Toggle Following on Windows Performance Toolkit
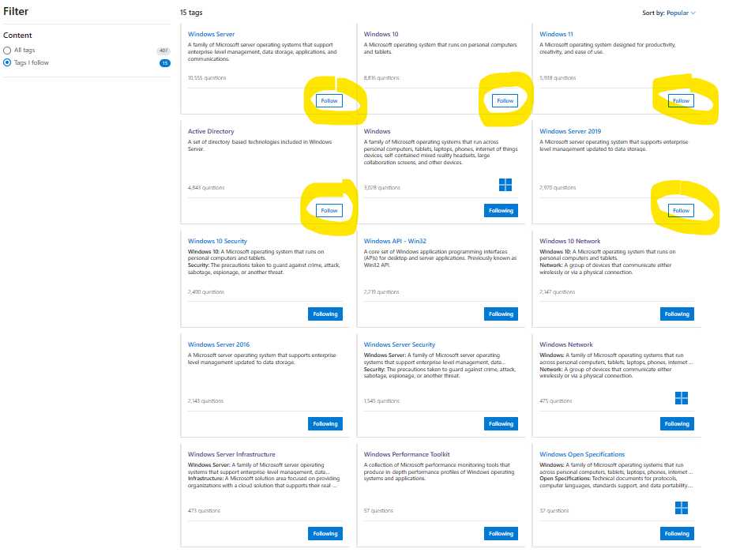This screenshot has width=740, height=560. [x=501, y=534]
